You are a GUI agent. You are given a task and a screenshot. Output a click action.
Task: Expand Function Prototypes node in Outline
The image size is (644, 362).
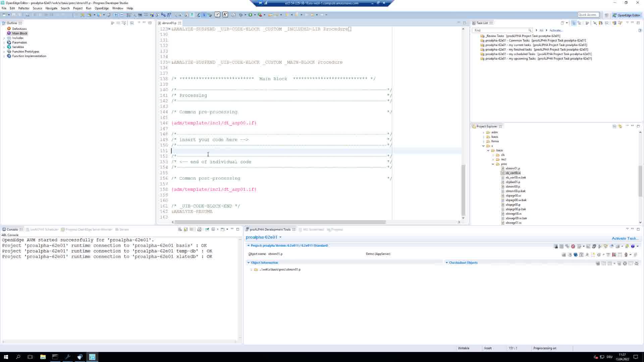[4, 52]
